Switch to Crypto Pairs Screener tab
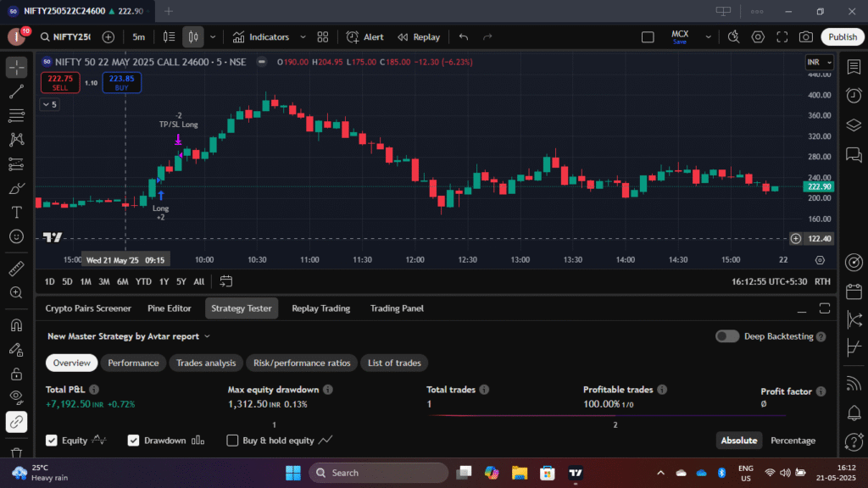868x488 pixels. (88, 308)
